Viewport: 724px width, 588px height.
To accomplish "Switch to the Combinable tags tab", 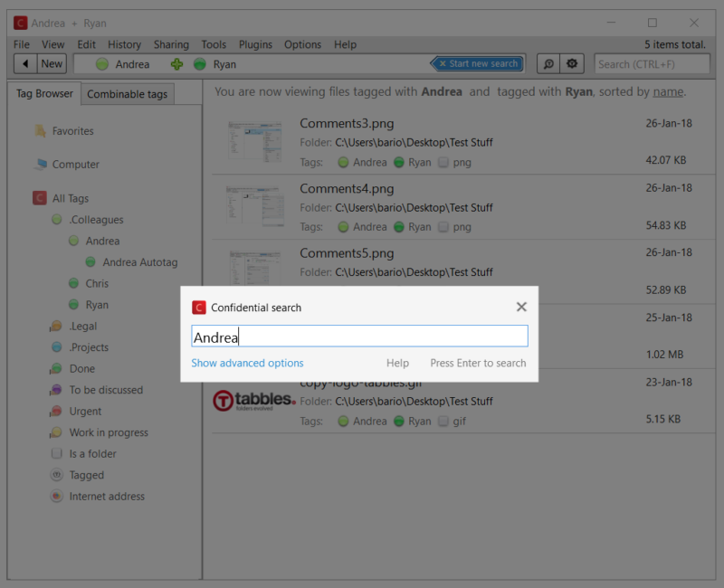I will tap(127, 93).
